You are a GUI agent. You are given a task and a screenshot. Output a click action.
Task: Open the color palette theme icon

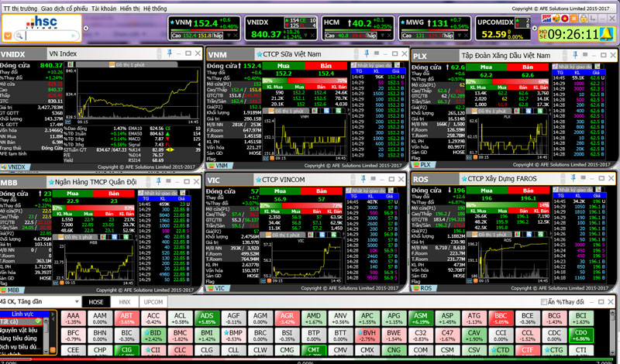[556, 18]
